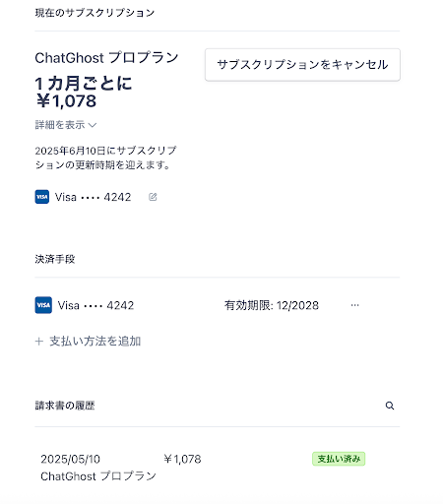Open the three-dot menu for Visa 4242
Screen dimensions: 443x504
[354, 305]
